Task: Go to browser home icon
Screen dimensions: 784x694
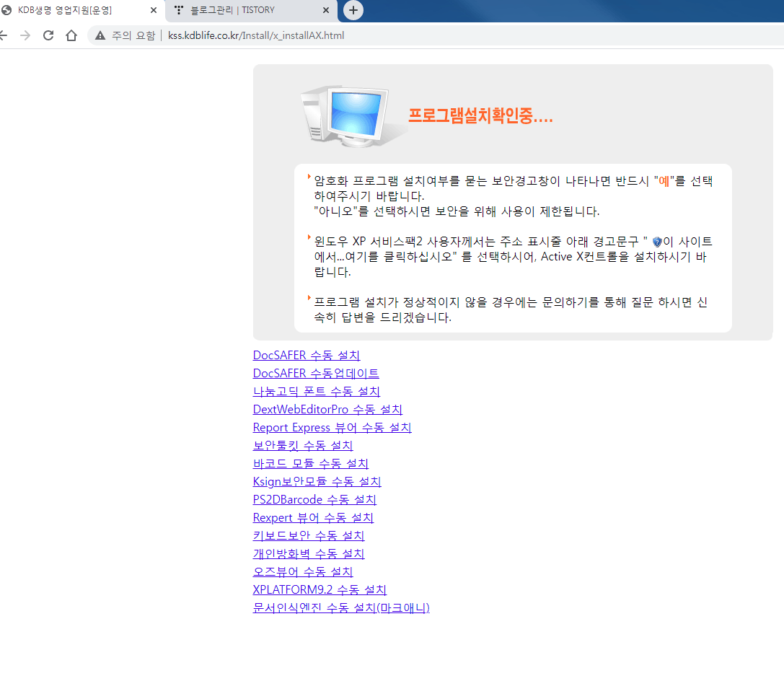Action: point(71,35)
